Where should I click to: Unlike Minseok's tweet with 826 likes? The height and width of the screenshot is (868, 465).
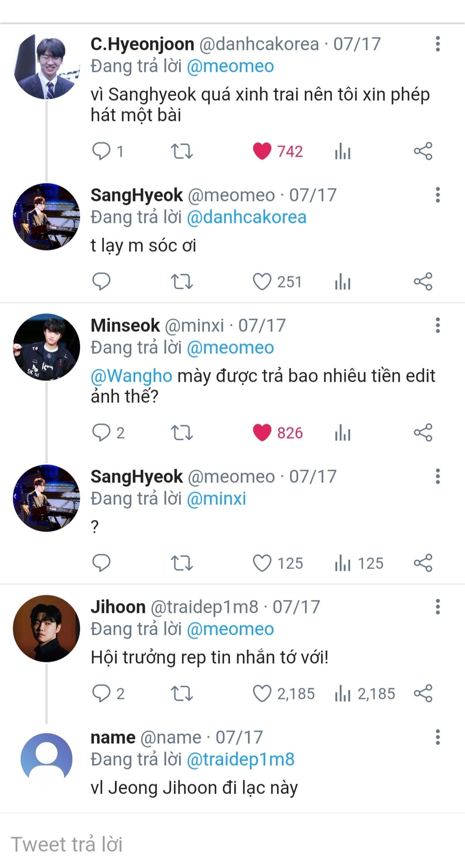pos(262,433)
